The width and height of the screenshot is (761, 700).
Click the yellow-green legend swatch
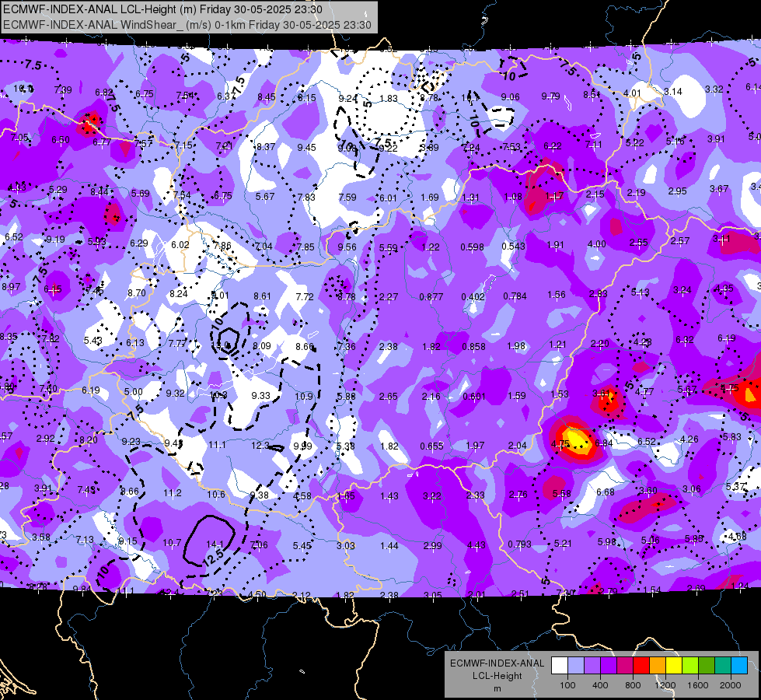point(690,666)
